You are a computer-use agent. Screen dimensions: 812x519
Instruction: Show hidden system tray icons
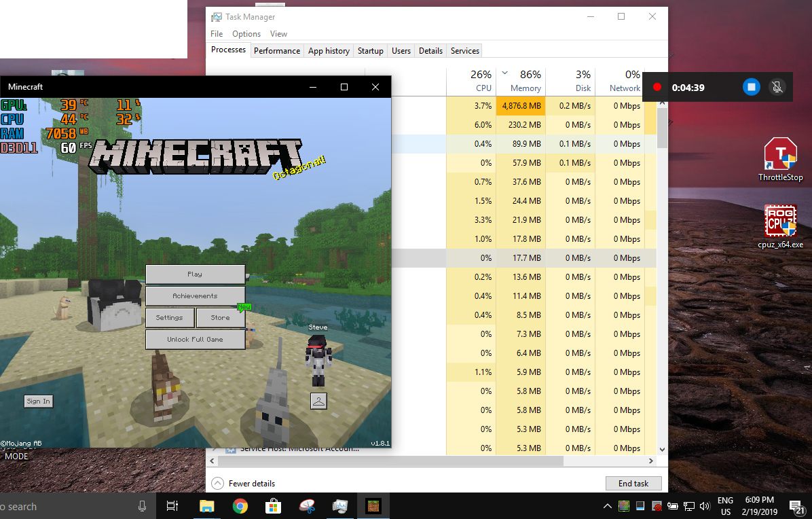pos(608,506)
